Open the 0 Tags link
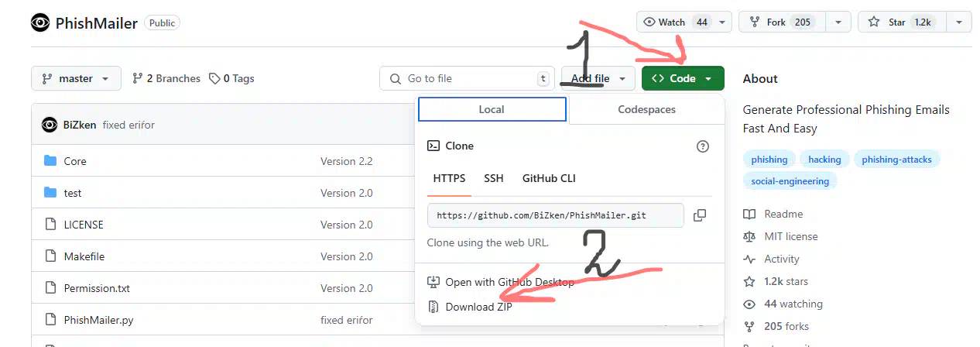This screenshot has height=347, width=980. pyautogui.click(x=231, y=78)
